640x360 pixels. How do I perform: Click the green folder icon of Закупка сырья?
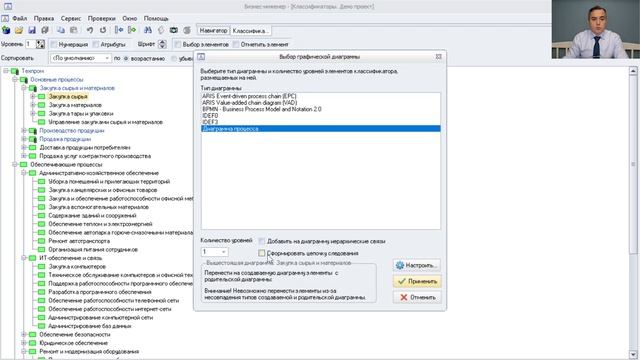(x=42, y=97)
